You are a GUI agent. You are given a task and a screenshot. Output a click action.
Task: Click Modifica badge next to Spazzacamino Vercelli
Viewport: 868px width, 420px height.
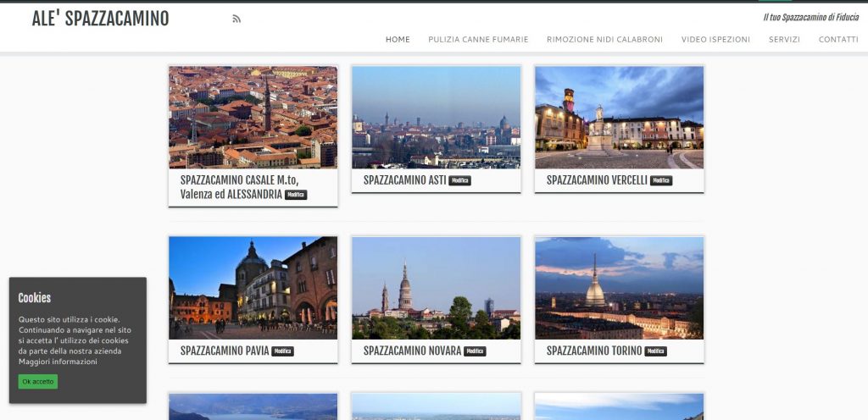tap(661, 180)
